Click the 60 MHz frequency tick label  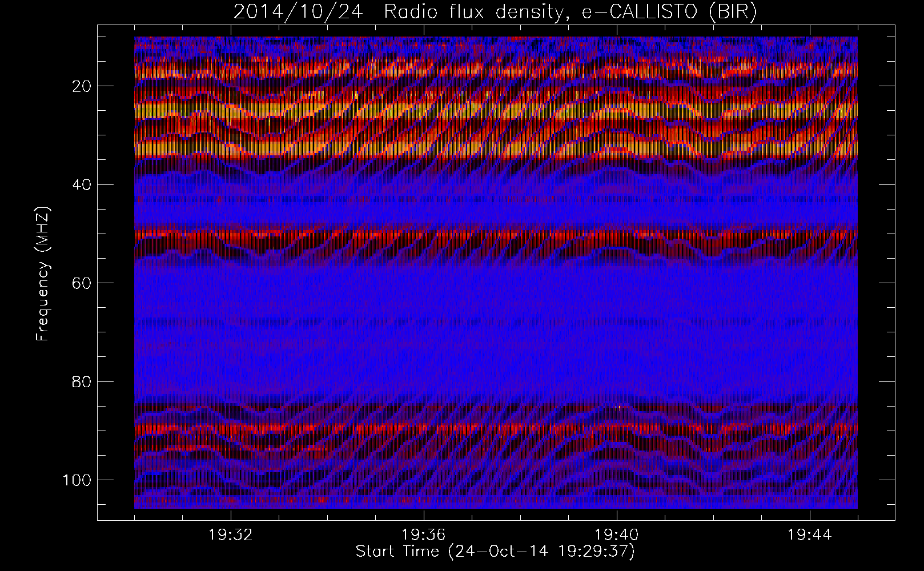[x=83, y=283]
